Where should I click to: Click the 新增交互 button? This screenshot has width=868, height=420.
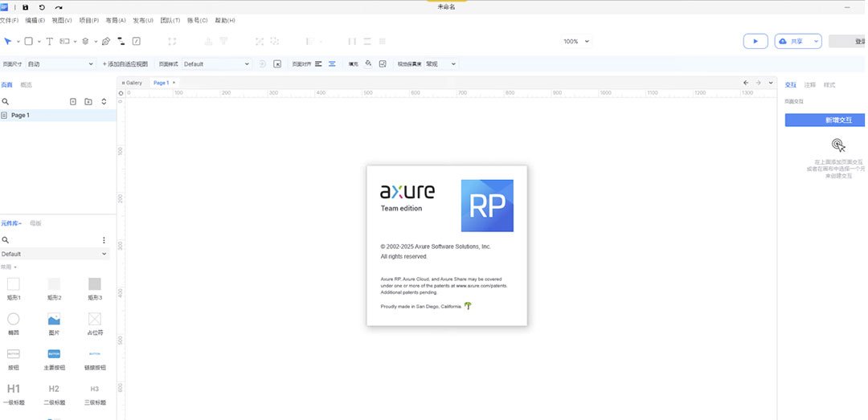coord(825,120)
